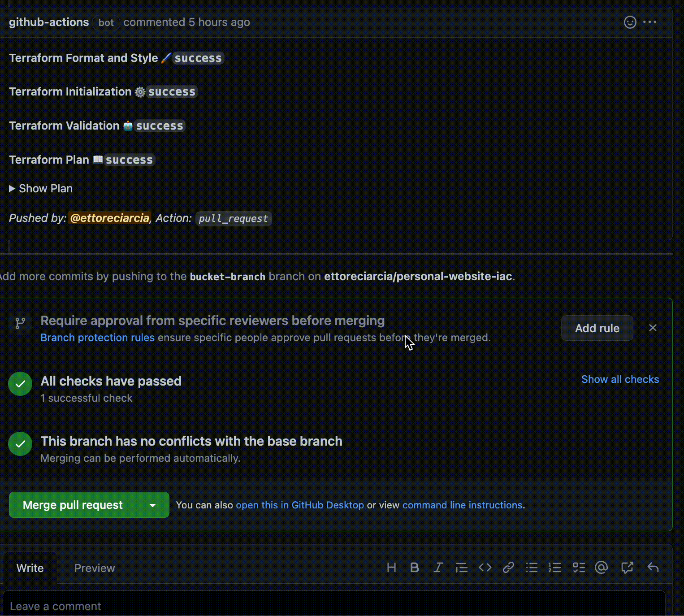Click green check beside no conflicts message
684x616 pixels.
coord(20,444)
